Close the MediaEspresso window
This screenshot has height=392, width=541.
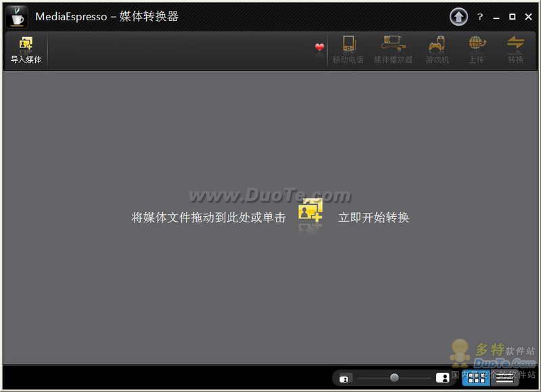coord(528,16)
